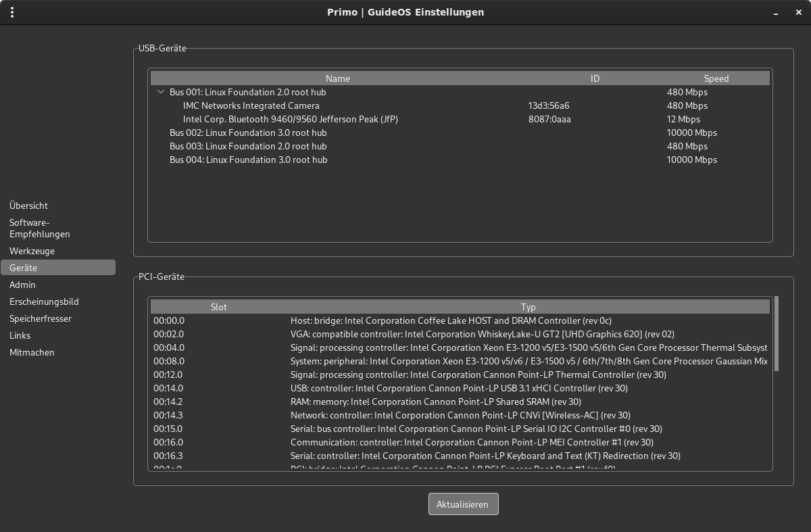Go to Software-Empfehlungen in the sidebar
The image size is (811, 532).
tap(40, 228)
